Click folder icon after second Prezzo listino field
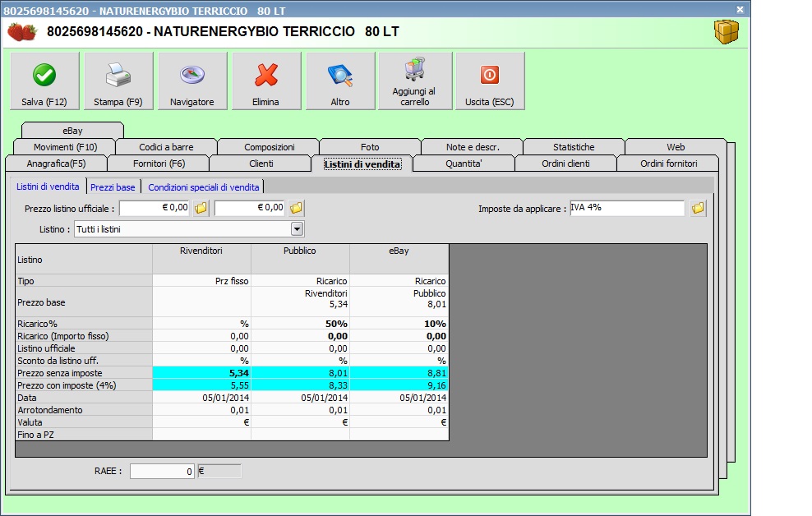The image size is (812, 516). (296, 208)
